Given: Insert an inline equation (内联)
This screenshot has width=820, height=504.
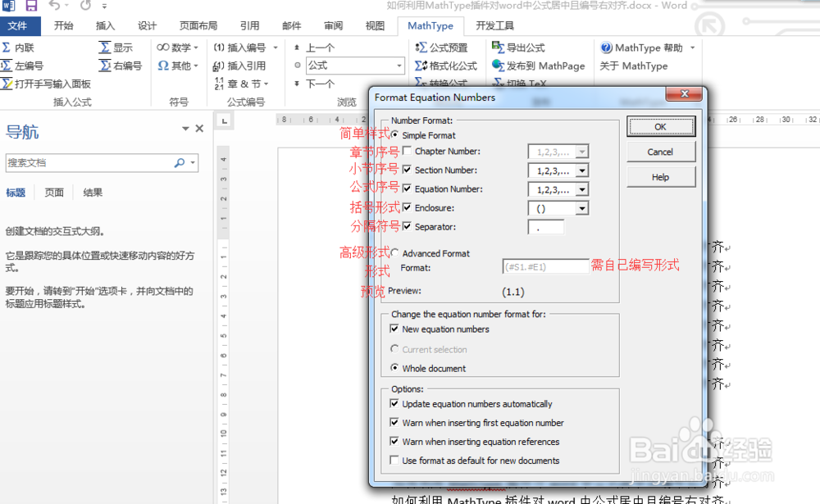Looking at the screenshot, I should click(x=18, y=48).
